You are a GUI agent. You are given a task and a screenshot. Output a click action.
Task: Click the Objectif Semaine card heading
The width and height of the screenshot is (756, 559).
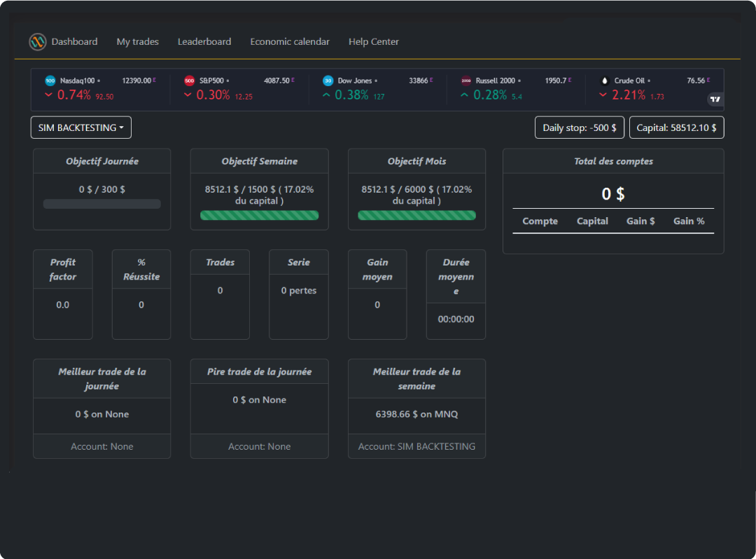[260, 162]
